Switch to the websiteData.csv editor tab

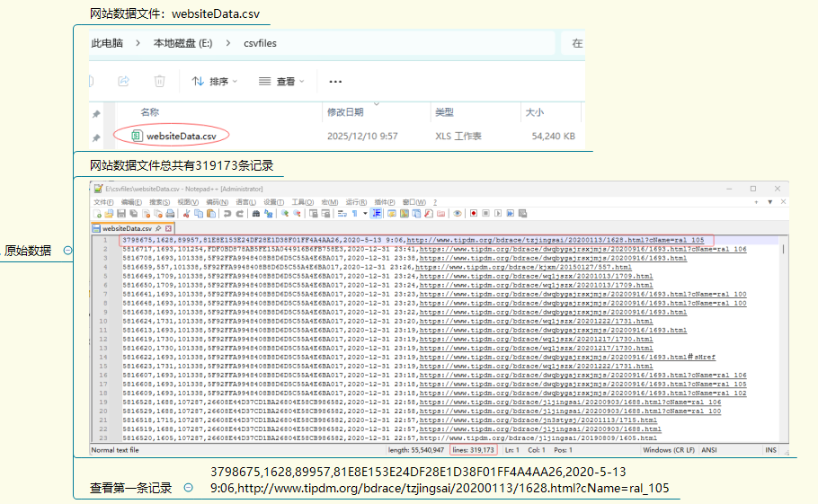tap(127, 229)
